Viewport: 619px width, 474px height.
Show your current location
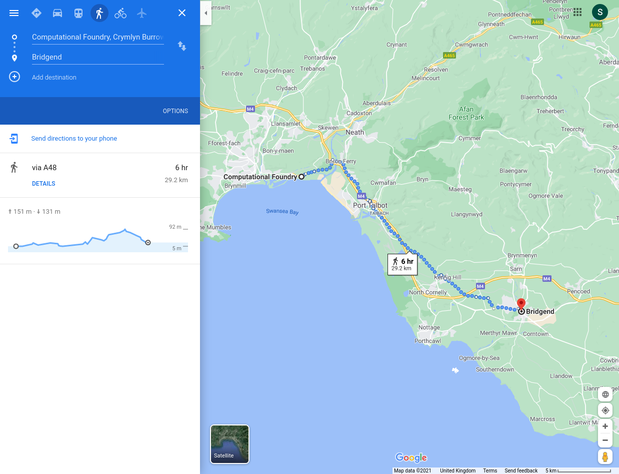click(x=605, y=410)
